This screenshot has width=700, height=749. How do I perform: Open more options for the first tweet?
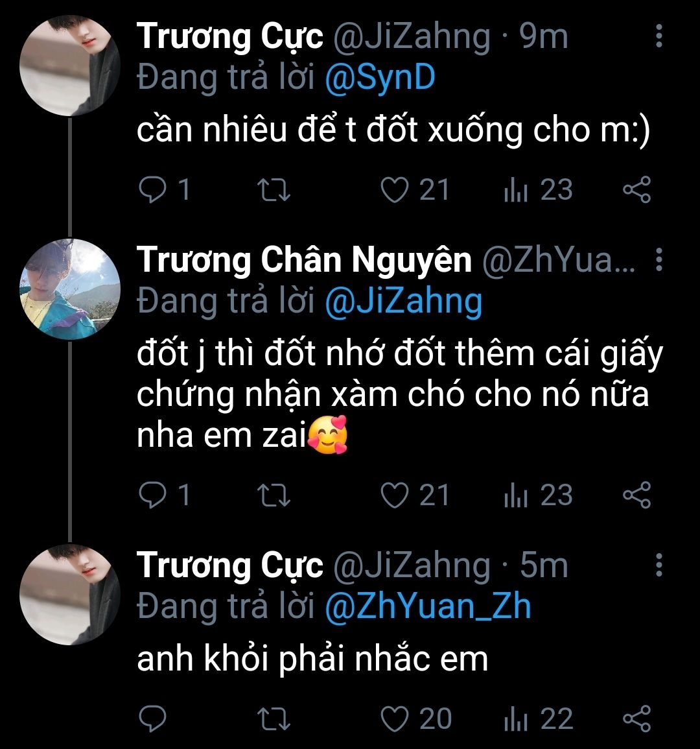(659, 36)
